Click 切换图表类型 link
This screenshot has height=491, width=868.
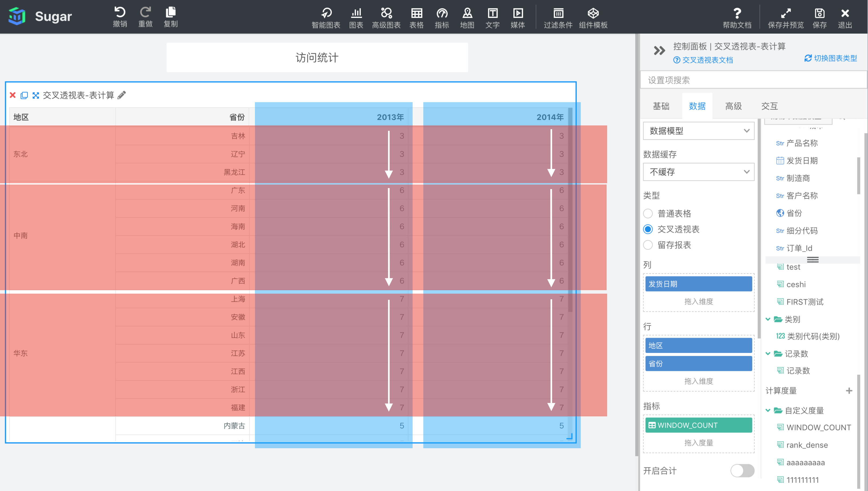(831, 58)
